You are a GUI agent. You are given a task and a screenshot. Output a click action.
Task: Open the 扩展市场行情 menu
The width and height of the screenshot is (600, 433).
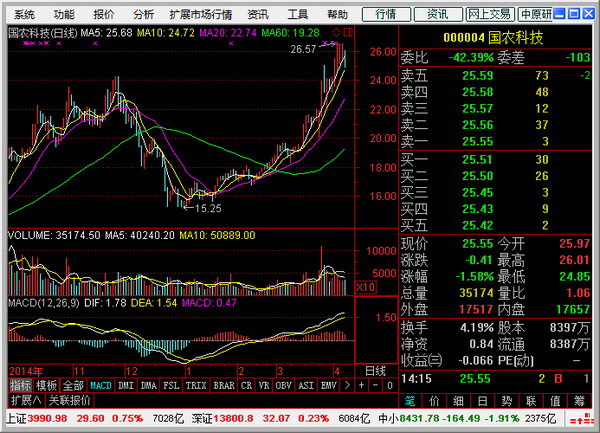tap(200, 15)
